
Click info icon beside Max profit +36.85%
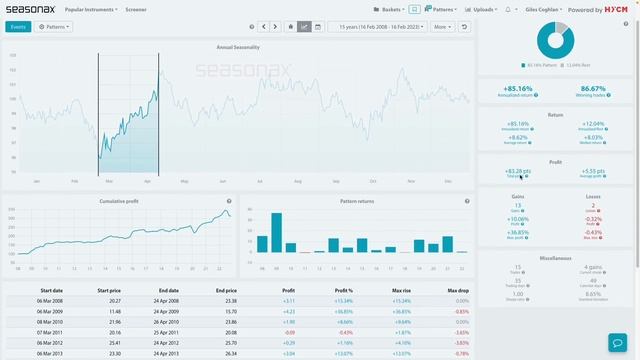527,238
